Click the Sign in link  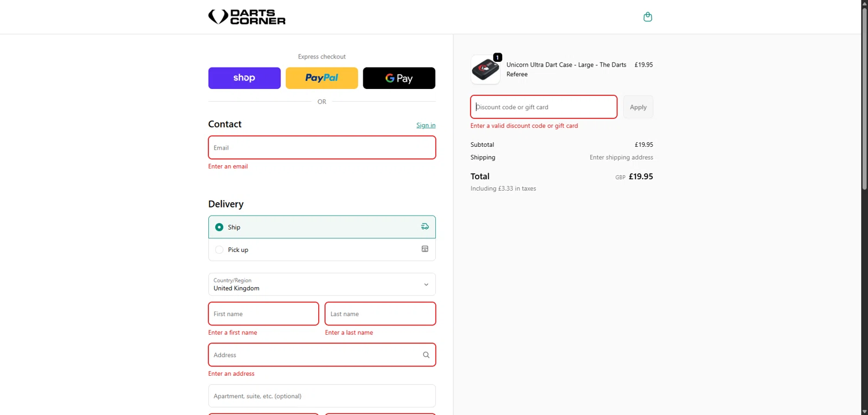426,125
